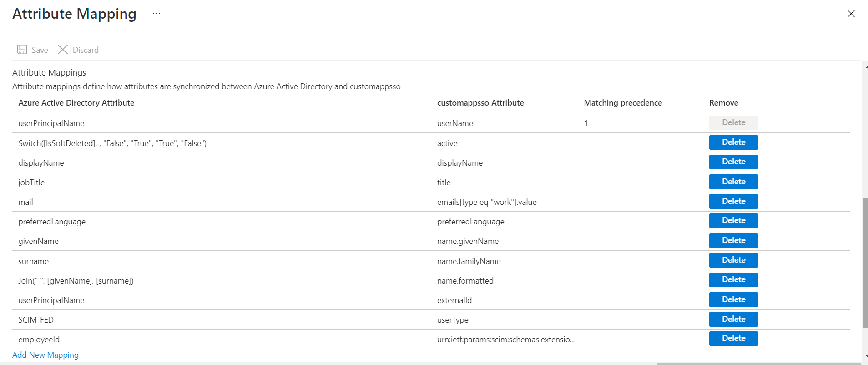Click the vertical scrollbar thumb
868x365 pixels.
click(865, 263)
